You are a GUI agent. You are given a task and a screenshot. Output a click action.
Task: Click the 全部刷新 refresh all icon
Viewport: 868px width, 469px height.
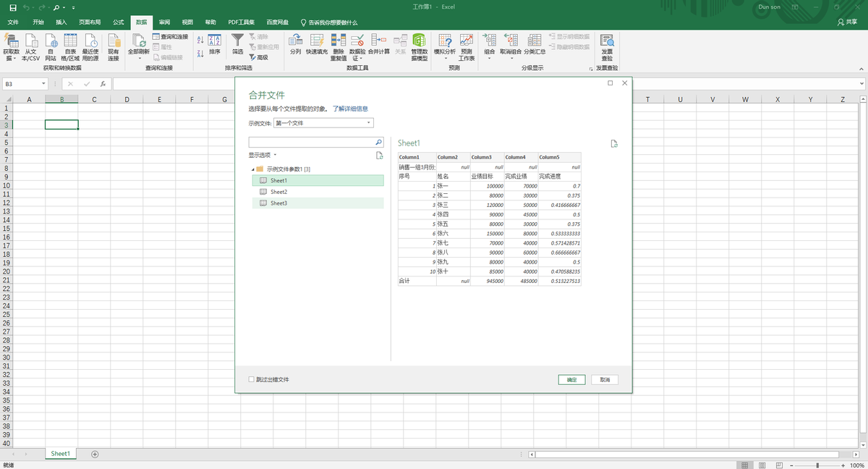coord(139,41)
